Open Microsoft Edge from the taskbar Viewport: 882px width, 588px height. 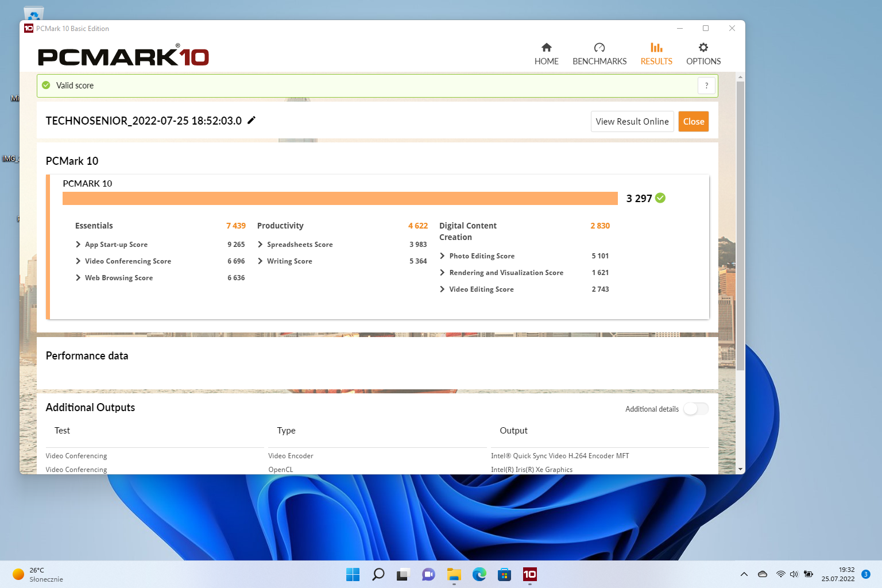pos(479,574)
